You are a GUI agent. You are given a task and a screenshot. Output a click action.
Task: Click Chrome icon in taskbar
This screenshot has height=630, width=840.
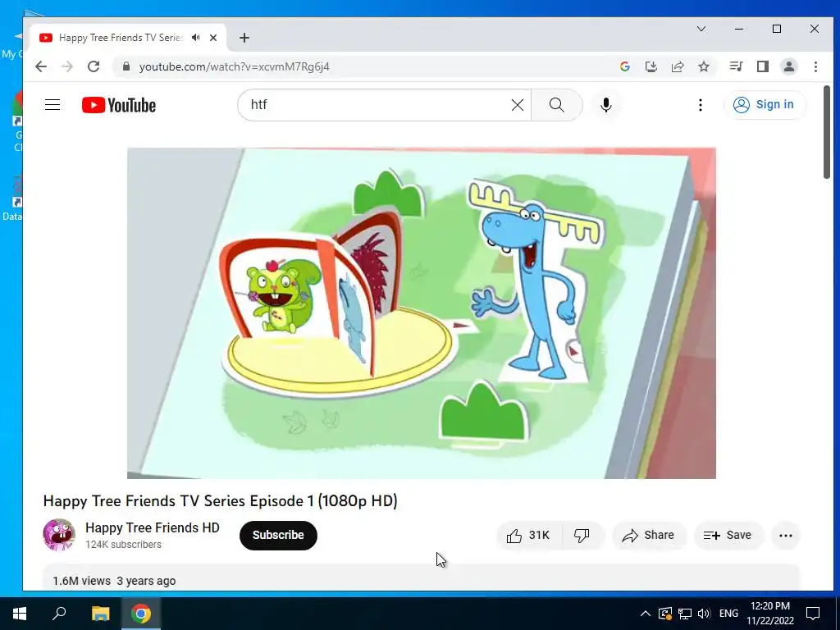coord(140,614)
